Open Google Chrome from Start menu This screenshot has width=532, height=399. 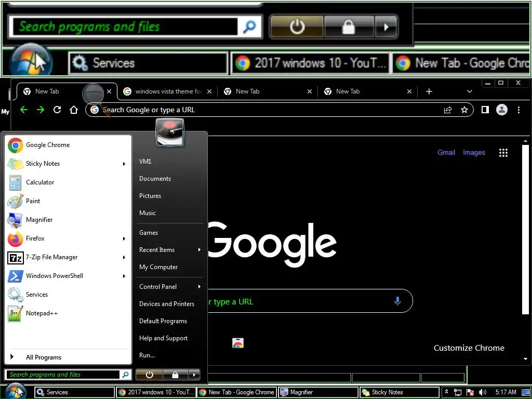coord(68,145)
